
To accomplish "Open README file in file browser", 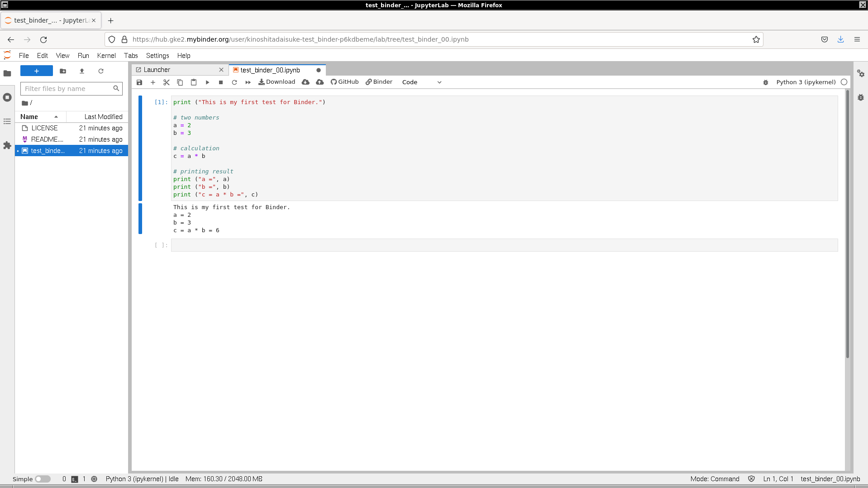I will [47, 139].
